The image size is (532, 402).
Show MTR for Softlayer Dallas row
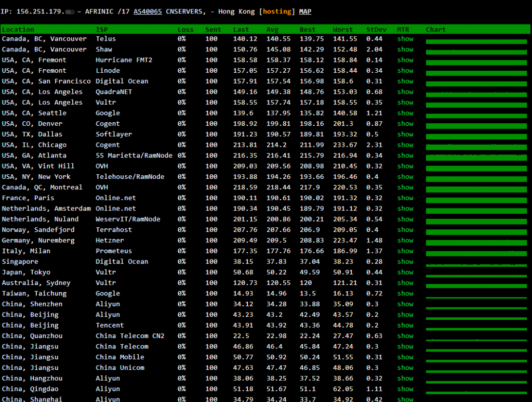pyautogui.click(x=405, y=134)
